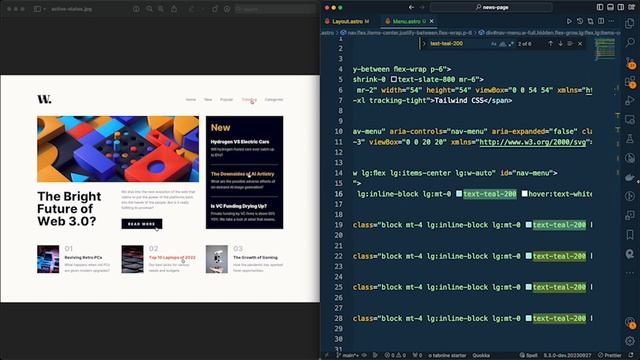Toggle match whole word in find widget

[x=502, y=44]
